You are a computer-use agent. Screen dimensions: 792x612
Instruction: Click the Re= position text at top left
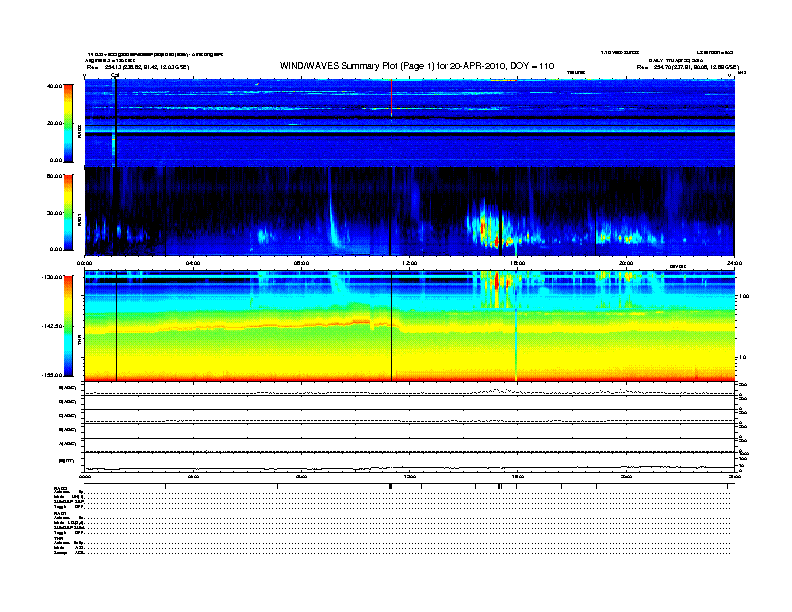[137, 67]
